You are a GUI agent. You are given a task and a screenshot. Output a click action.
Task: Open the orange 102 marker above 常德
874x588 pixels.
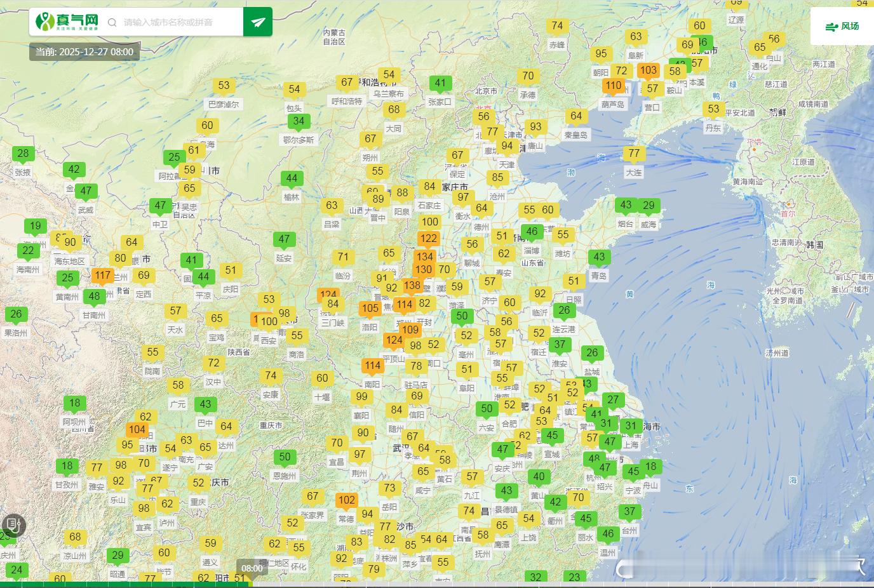tap(346, 501)
